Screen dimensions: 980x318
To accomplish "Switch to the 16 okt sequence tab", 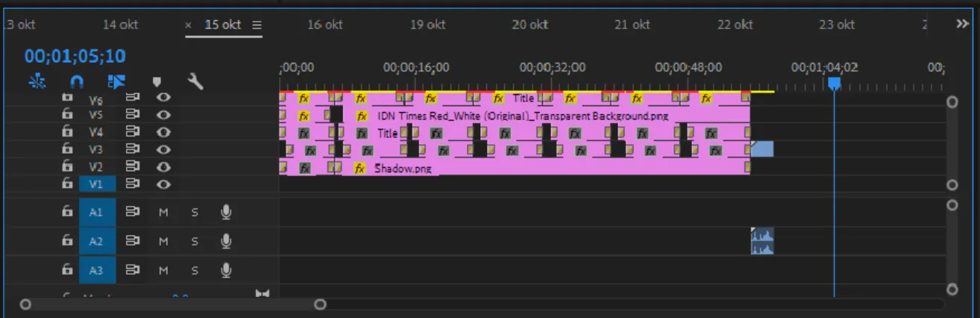I will [x=324, y=25].
